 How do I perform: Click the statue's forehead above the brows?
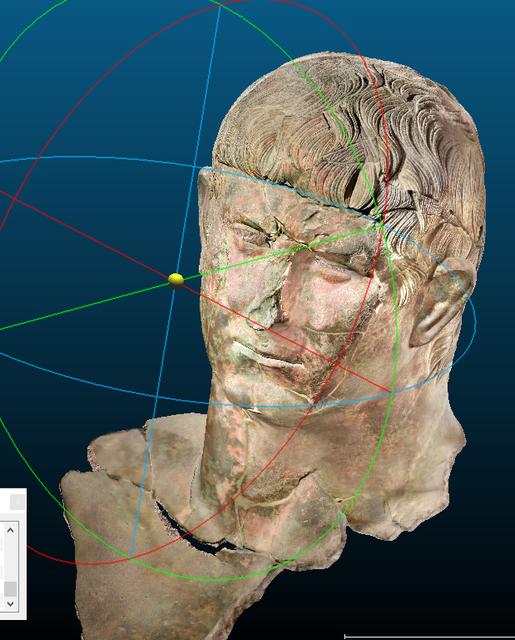[294, 212]
